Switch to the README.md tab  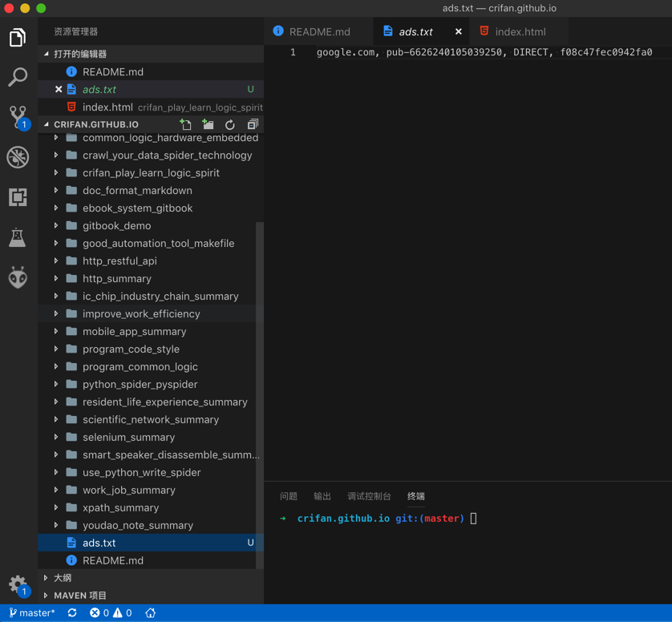(x=318, y=31)
